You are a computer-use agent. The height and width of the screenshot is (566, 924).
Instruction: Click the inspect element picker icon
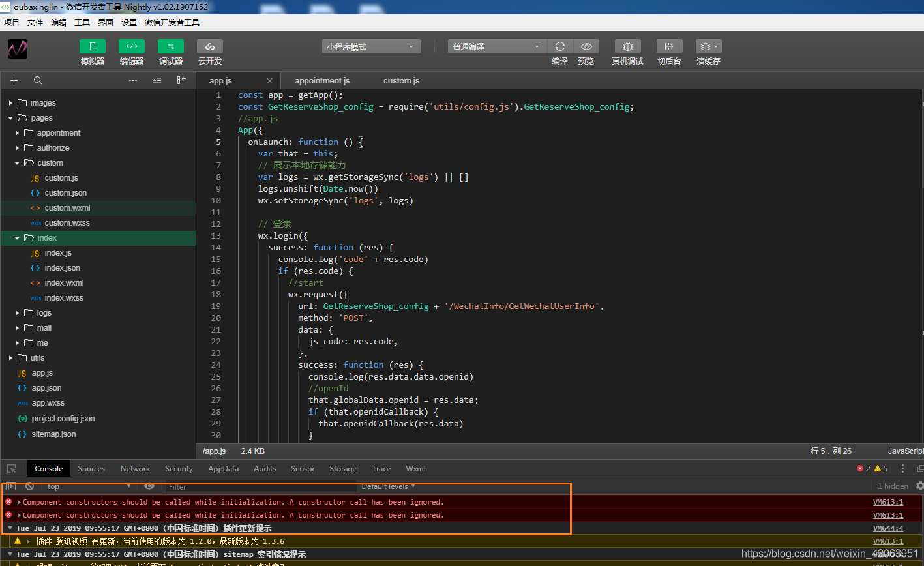(x=11, y=469)
